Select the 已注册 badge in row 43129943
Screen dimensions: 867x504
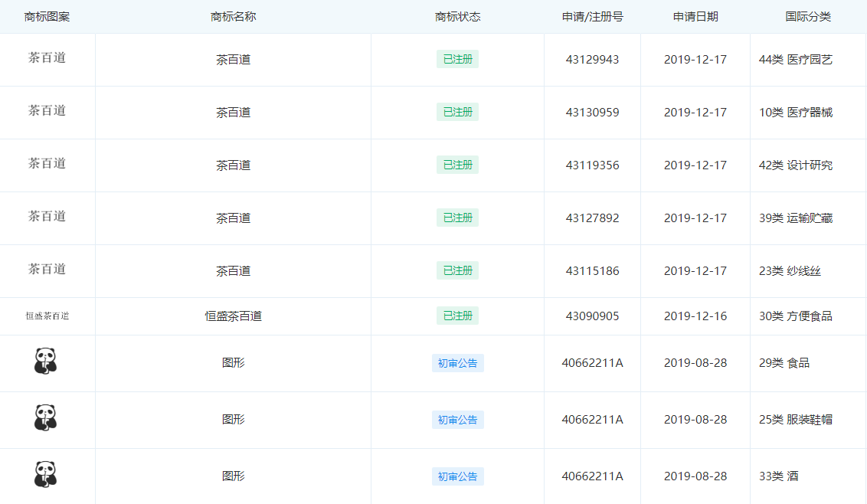coord(458,59)
